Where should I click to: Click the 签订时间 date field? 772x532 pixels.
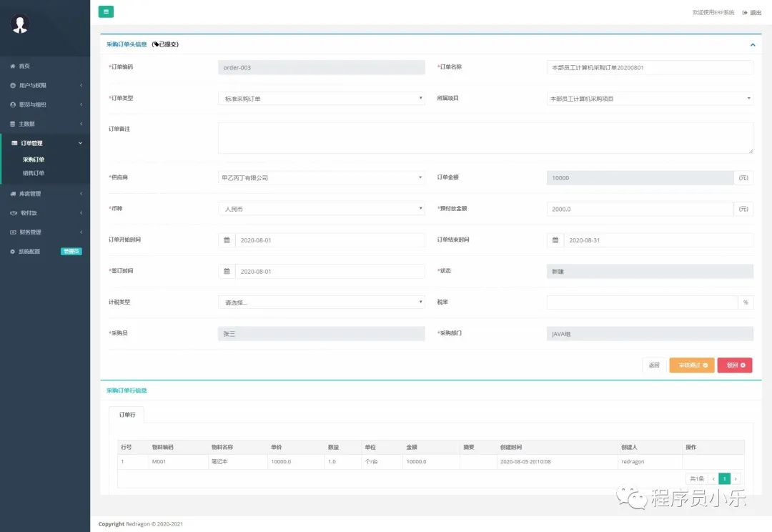[330, 272]
